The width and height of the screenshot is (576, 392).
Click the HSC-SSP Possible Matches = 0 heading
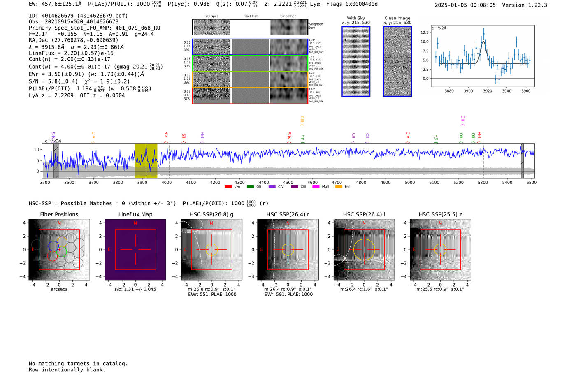coord(102,203)
